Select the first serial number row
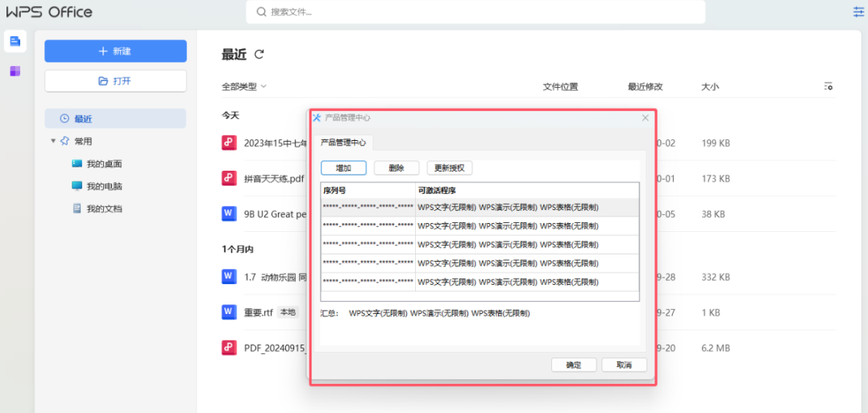The width and height of the screenshot is (868, 413). [480, 208]
